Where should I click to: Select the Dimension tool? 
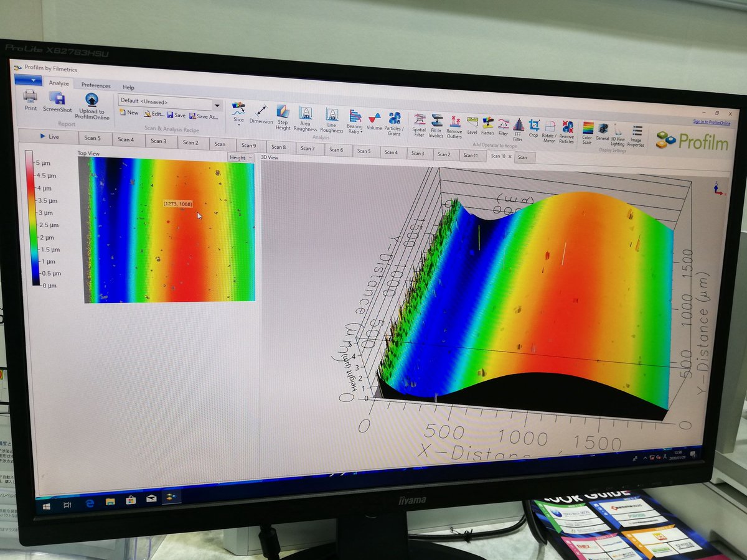point(261,114)
